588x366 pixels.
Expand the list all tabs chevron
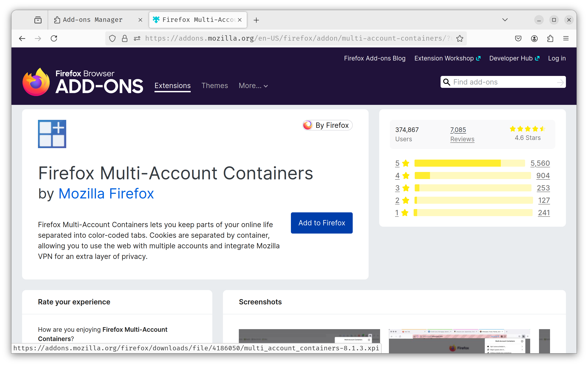(x=505, y=20)
